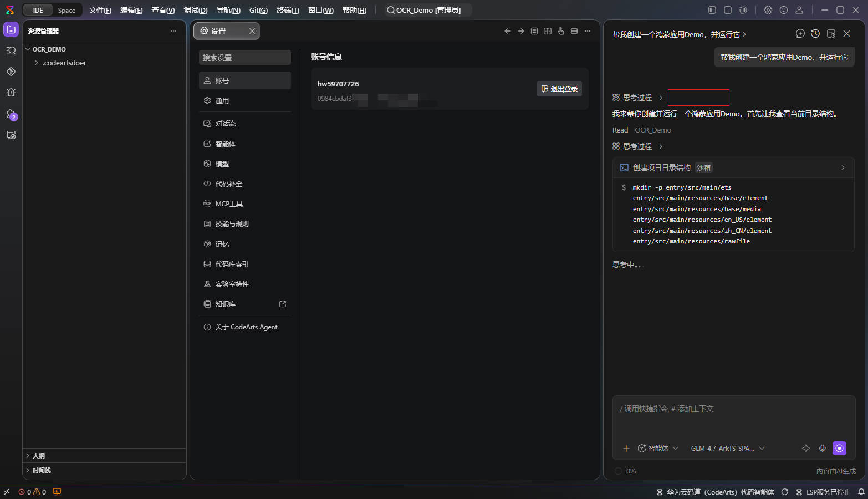Start a new chat with plus bubble icon

[800, 34]
